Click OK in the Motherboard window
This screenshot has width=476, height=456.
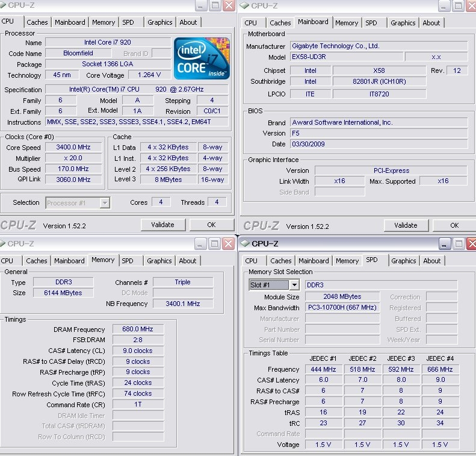(x=454, y=225)
